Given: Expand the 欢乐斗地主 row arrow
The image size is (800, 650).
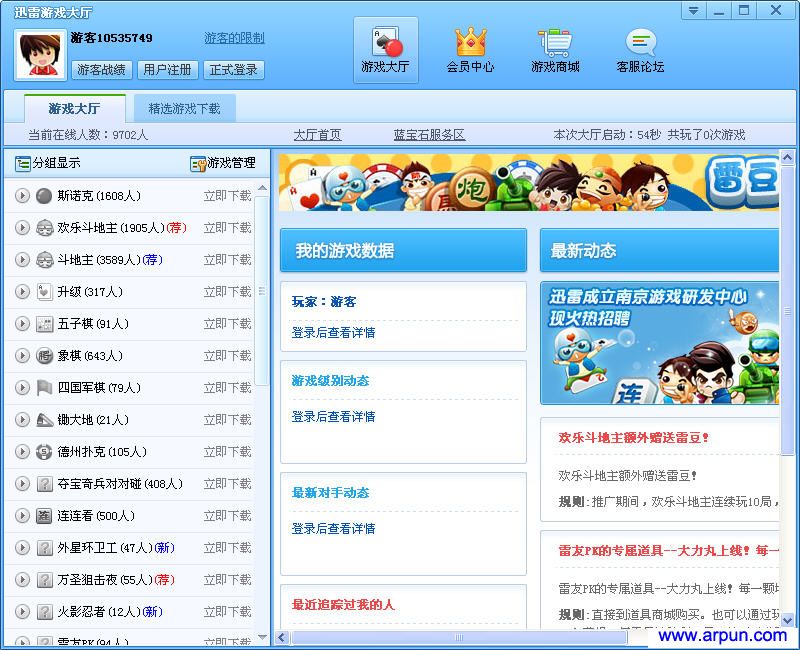Looking at the screenshot, I should coord(22,228).
